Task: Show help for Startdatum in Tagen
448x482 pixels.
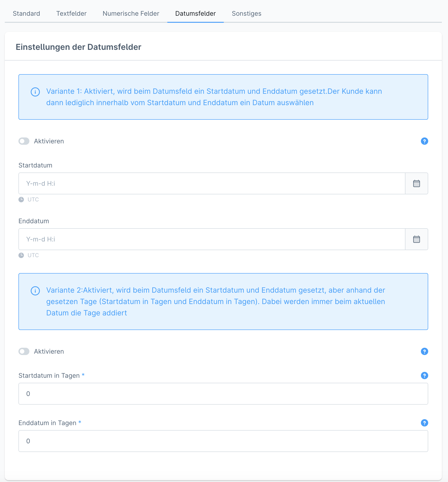Action: click(424, 375)
